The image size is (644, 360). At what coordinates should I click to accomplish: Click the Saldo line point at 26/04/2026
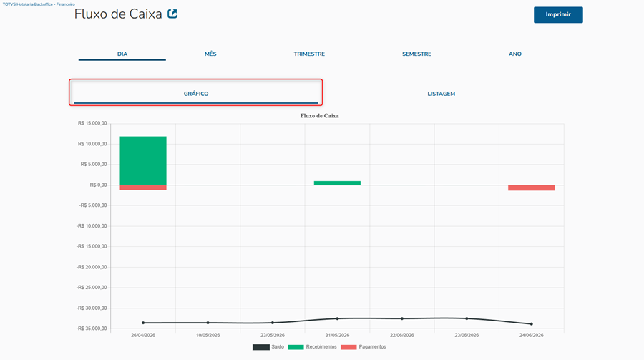tap(143, 323)
